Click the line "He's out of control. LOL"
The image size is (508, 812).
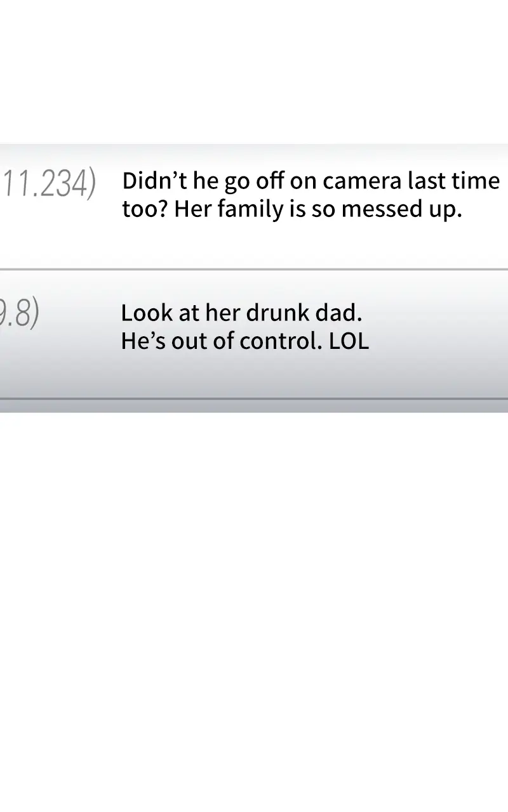[x=244, y=341]
